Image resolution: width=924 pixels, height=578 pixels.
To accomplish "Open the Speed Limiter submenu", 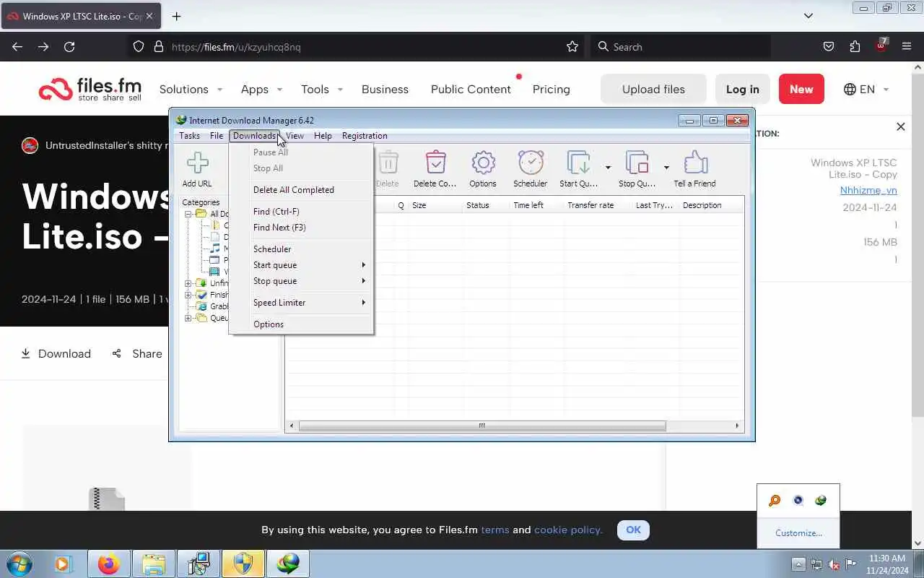I will pyautogui.click(x=302, y=303).
